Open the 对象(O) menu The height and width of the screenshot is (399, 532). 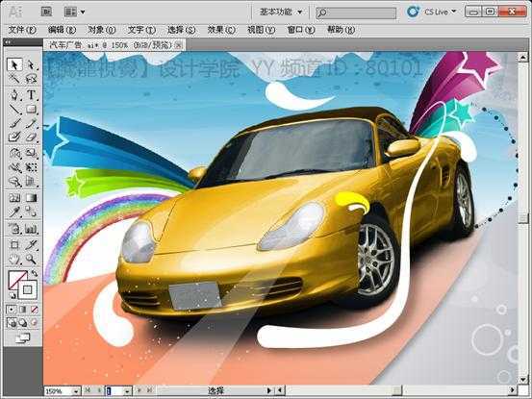[x=101, y=30]
